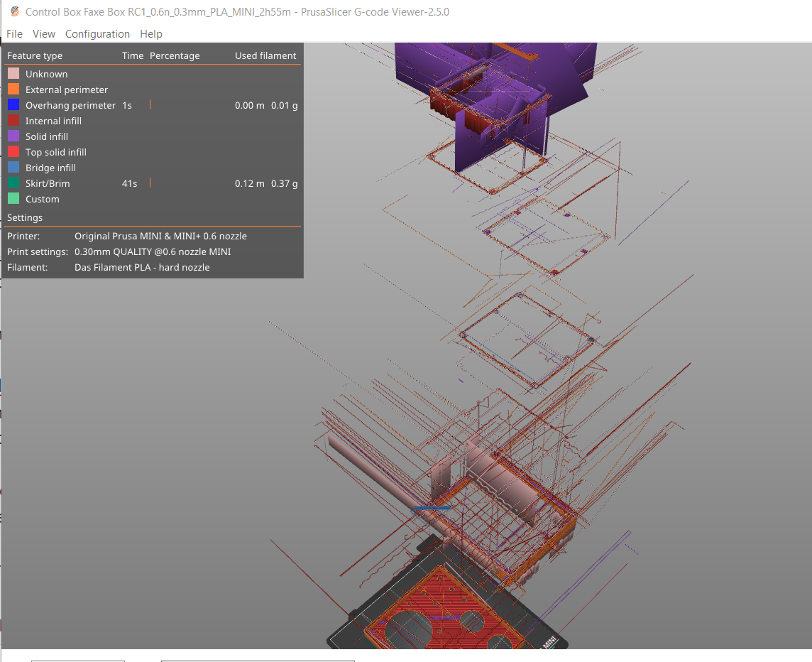
Task: Open the View menu
Action: [x=43, y=33]
